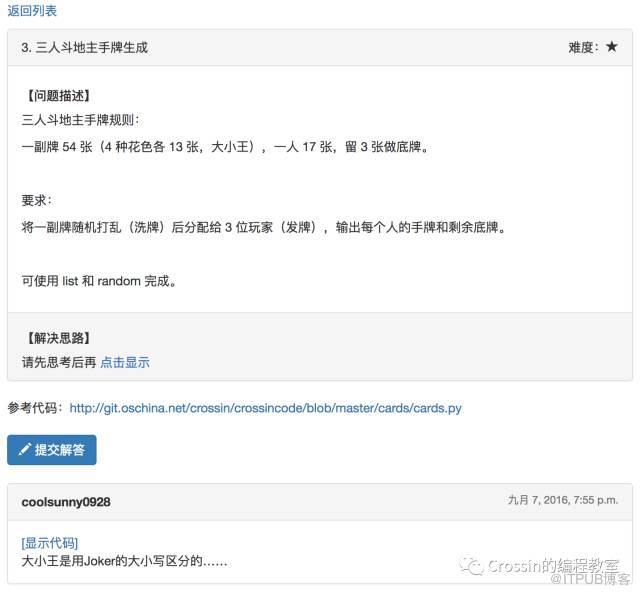Click the timestamp 九月 7, 2016, 7:55 p.m.
Image resolution: width=640 pixels, height=594 pixels.
pyautogui.click(x=563, y=500)
